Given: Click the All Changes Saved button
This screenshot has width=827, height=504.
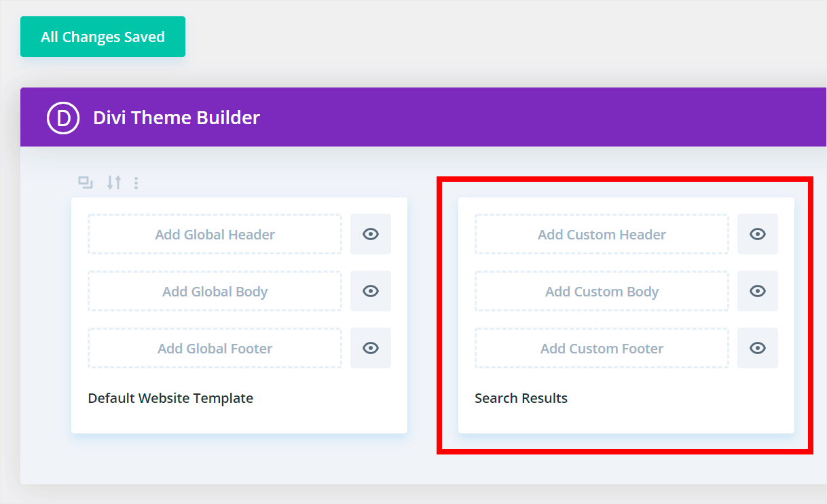Looking at the screenshot, I should [103, 37].
